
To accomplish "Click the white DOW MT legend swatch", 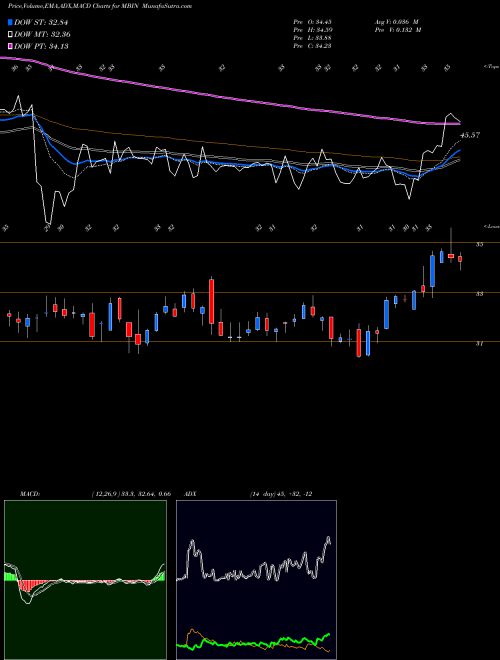I will click(x=10, y=34).
